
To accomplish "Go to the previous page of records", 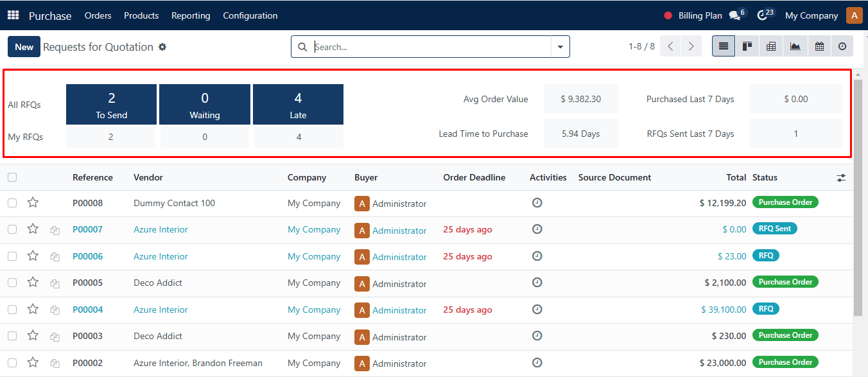I will coord(670,46).
